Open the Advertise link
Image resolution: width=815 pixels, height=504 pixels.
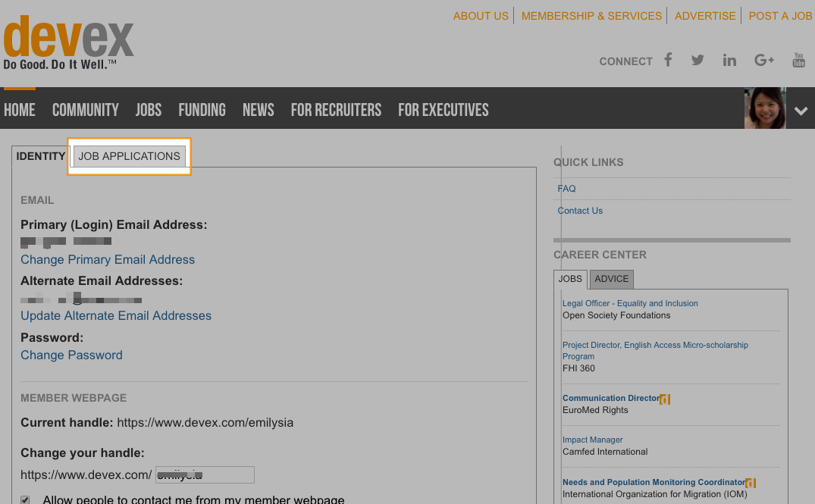tap(705, 16)
